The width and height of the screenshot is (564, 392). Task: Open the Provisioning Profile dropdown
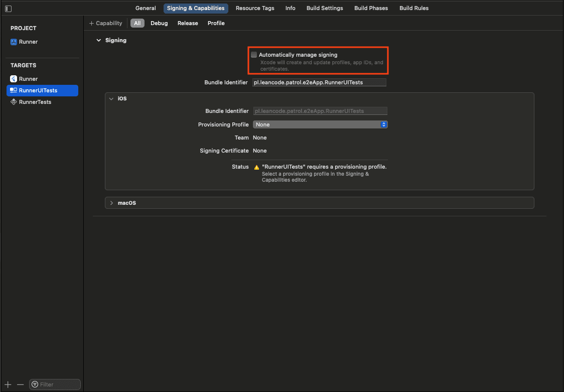click(320, 124)
